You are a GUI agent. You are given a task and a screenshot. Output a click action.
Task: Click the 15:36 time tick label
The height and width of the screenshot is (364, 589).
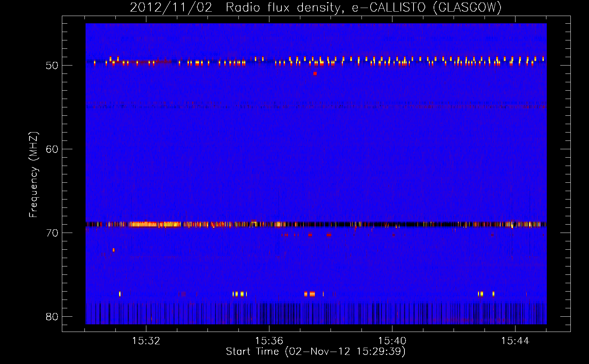(x=269, y=341)
